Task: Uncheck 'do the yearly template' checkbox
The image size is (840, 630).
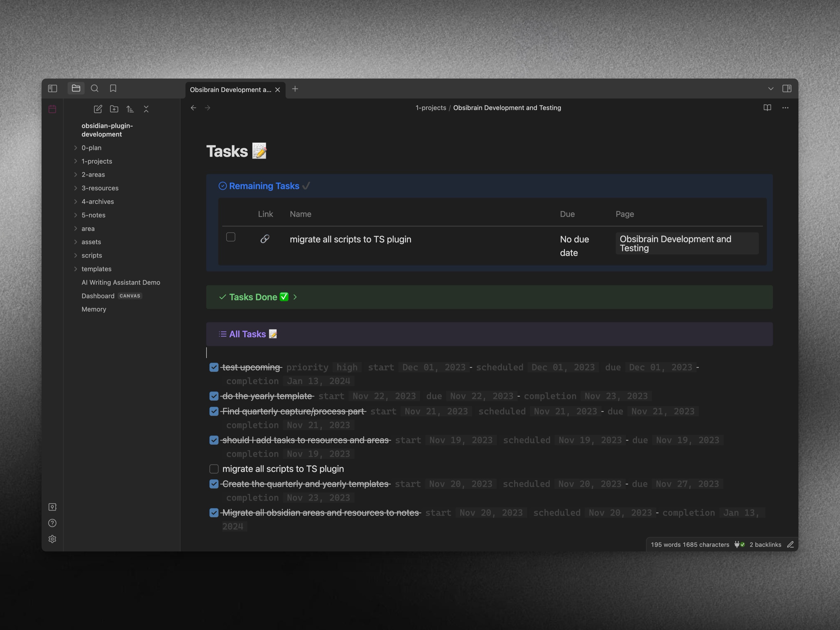Action: (x=214, y=396)
